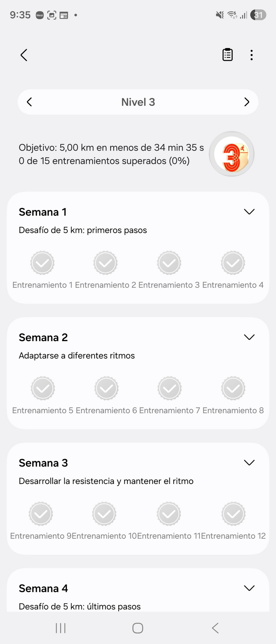Viewport: 276px width, 644px height.
Task: Tap the Nivel 3 badge medal
Action: (232, 154)
